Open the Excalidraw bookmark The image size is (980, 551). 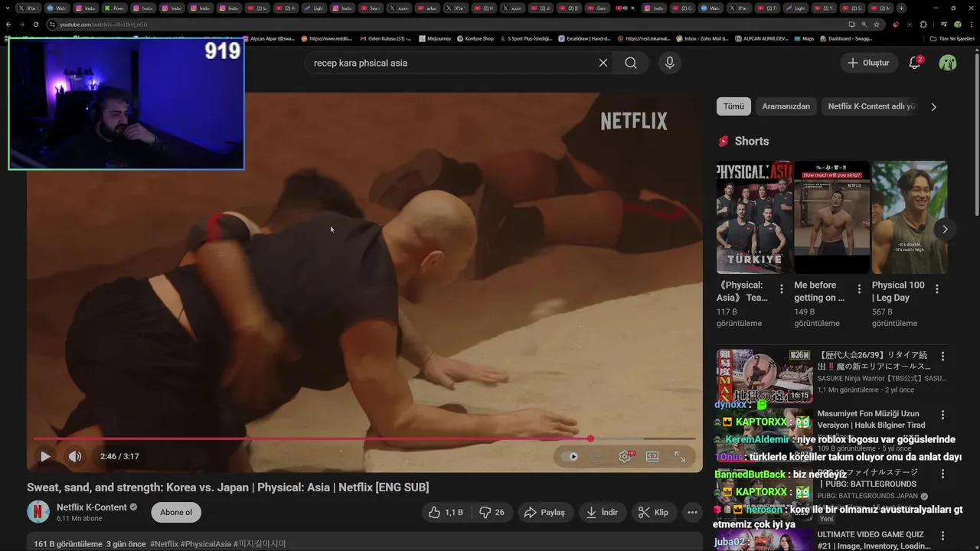583,38
